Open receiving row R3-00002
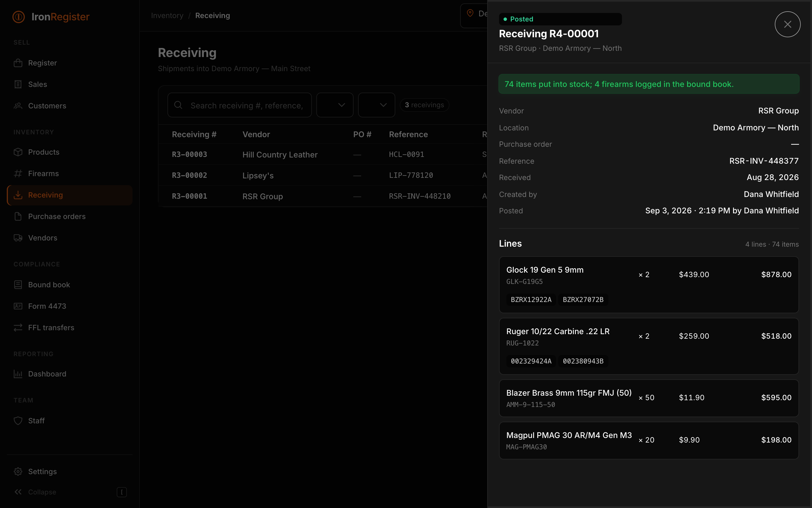812x508 pixels. (x=323, y=175)
